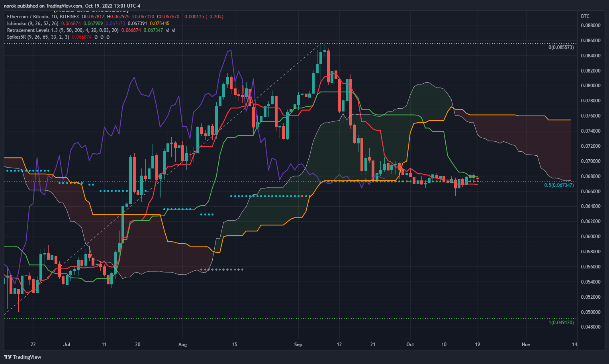Click the Jul label on time axis

pyautogui.click(x=67, y=344)
